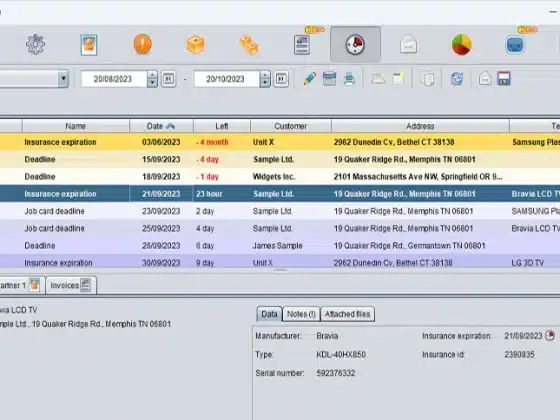
Task: Open the customers contact module icon
Action: 89,45
